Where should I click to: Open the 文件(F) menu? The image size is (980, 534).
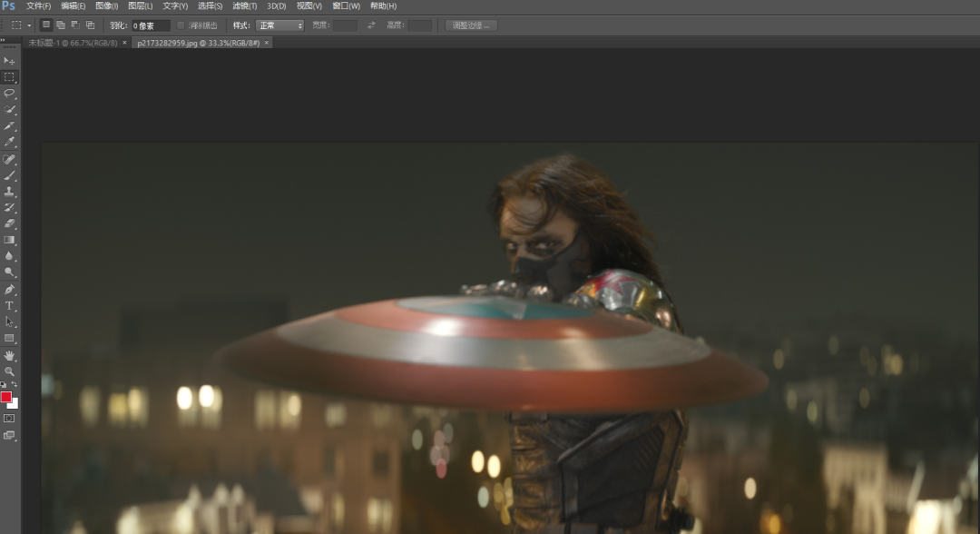click(39, 5)
